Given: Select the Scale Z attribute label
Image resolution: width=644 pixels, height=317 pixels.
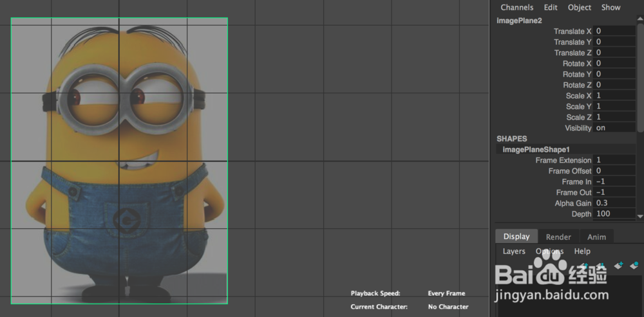Looking at the screenshot, I should (x=579, y=117).
